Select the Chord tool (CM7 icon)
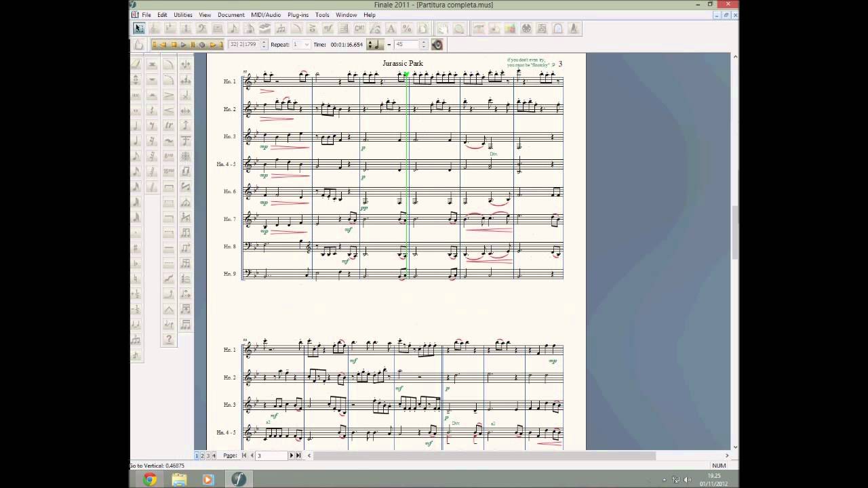 pyautogui.click(x=359, y=28)
